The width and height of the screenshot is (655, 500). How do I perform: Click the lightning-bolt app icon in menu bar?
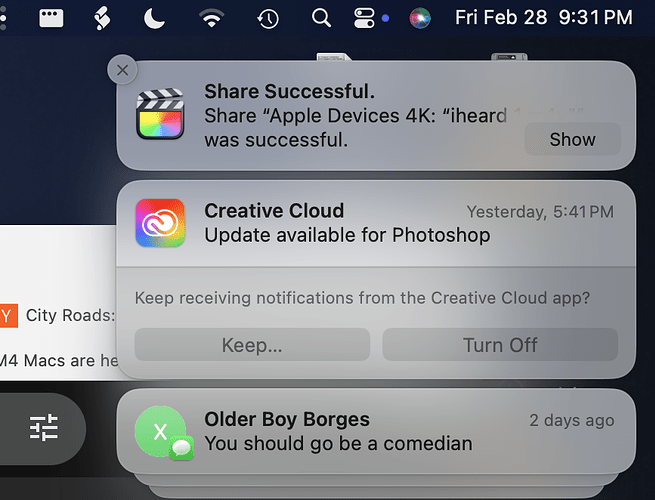pos(102,19)
